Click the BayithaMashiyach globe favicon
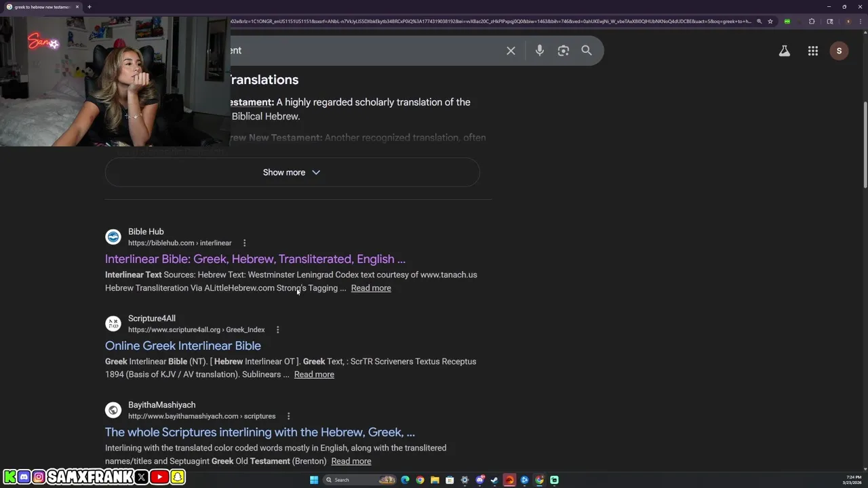Screen dimensions: 868x488 [x=113, y=410]
